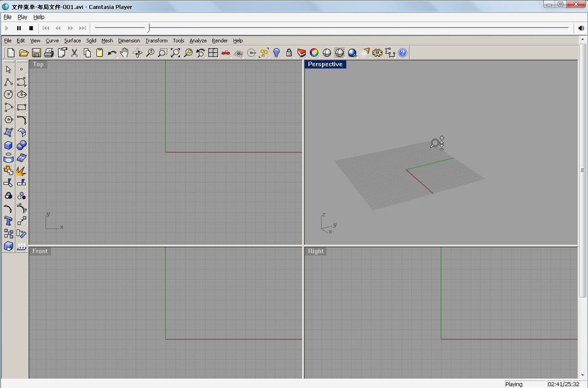
Task: Click the blue Help question mark icon
Action: (403, 53)
